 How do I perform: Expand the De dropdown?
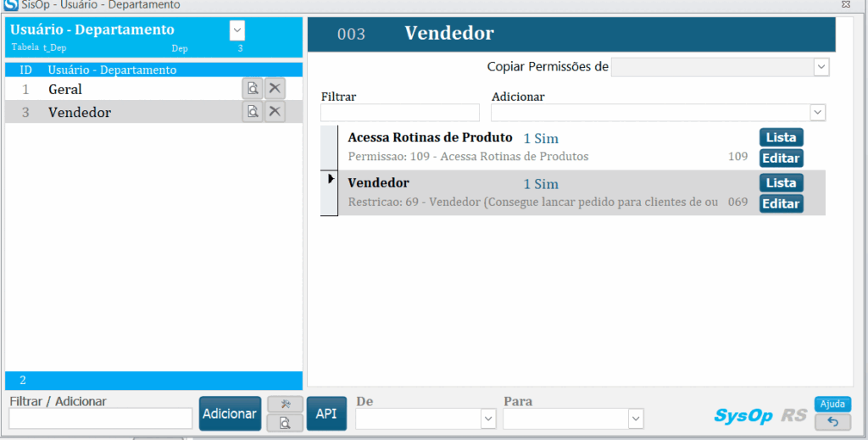pos(488,419)
